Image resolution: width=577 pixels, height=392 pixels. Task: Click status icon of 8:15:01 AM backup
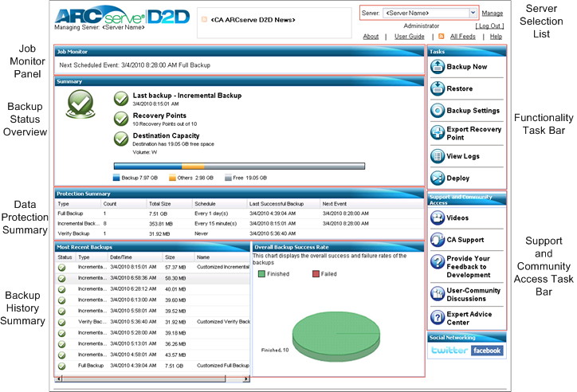point(62,268)
